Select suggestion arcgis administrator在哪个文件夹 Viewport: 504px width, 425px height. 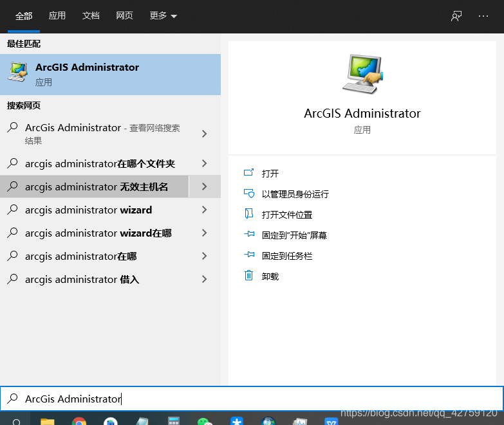(94, 163)
